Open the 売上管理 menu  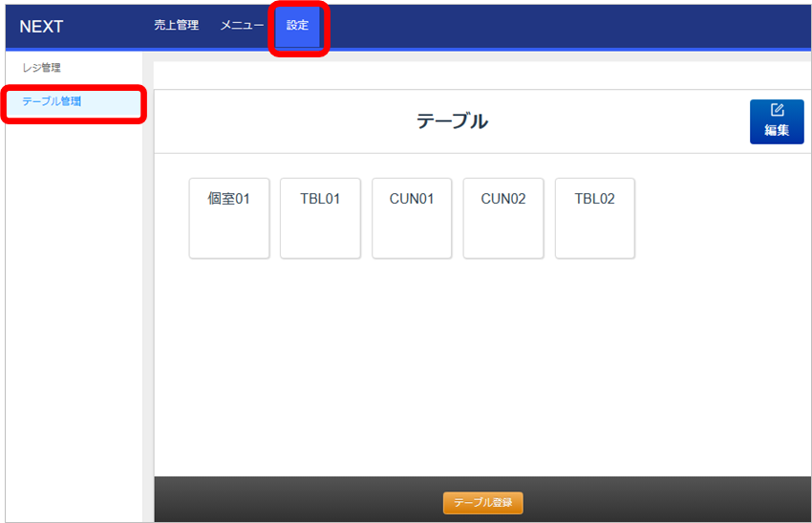click(176, 26)
